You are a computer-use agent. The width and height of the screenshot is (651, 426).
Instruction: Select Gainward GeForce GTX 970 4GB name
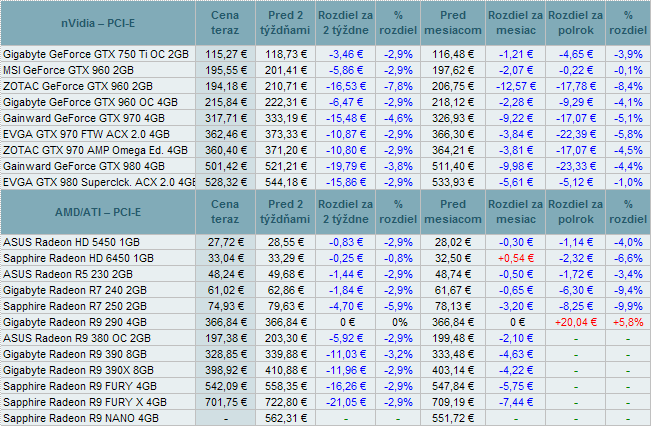84,118
